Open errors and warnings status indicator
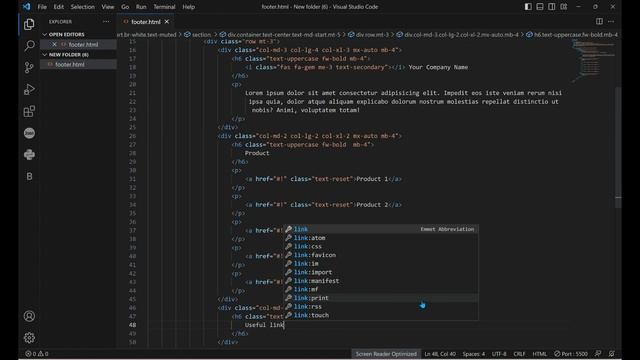The image size is (640, 360). 37,354
